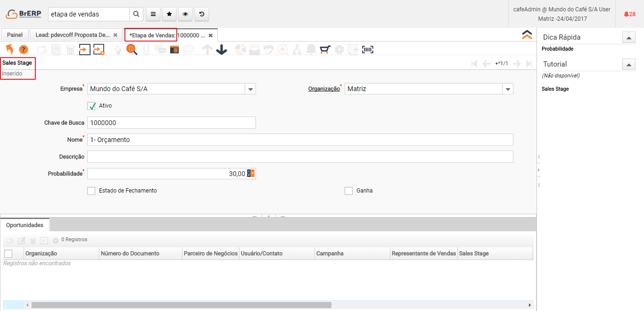Click the pie chart report icon
Viewport: 644px width, 311px height.
tap(240, 50)
